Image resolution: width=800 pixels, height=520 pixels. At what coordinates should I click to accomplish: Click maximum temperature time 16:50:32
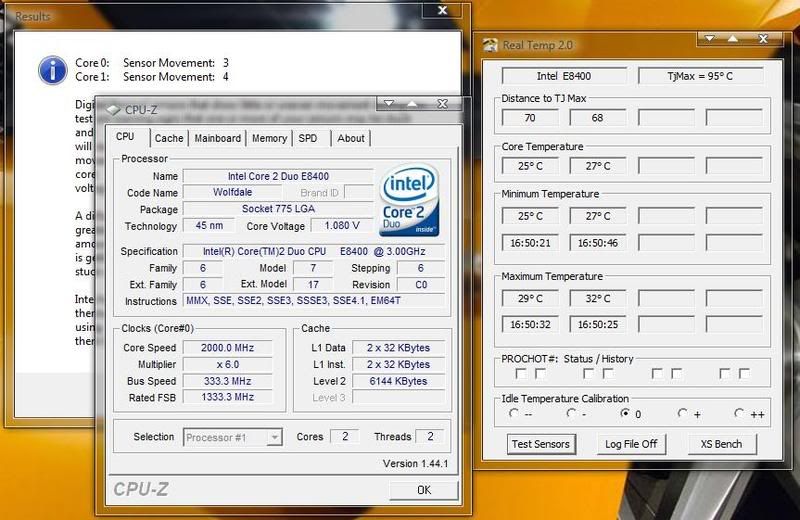530,325
